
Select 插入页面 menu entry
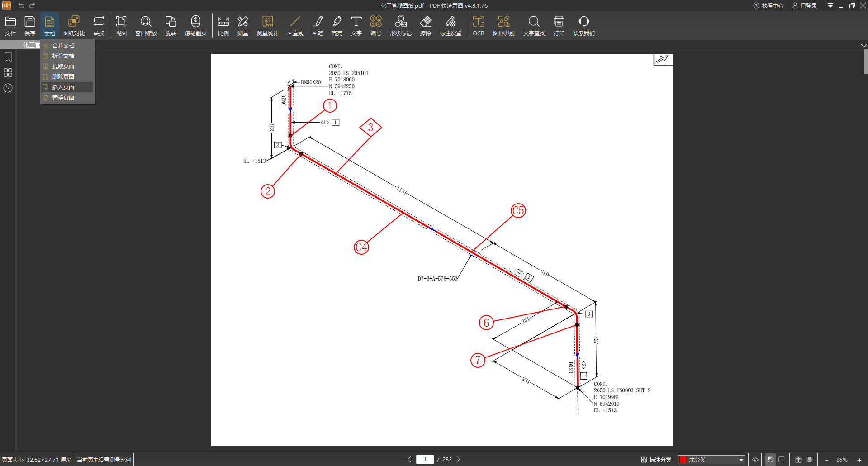click(63, 87)
